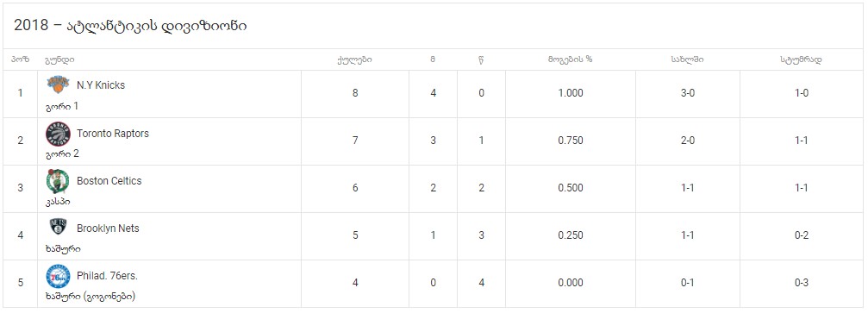The height and width of the screenshot is (313, 868).
Task: Open the Boston Celtics team link
Action: tap(109, 181)
